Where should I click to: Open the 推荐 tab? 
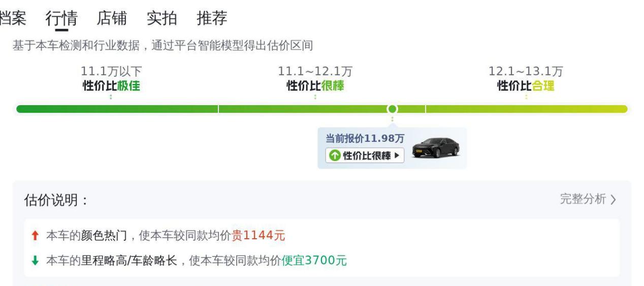[x=212, y=18]
